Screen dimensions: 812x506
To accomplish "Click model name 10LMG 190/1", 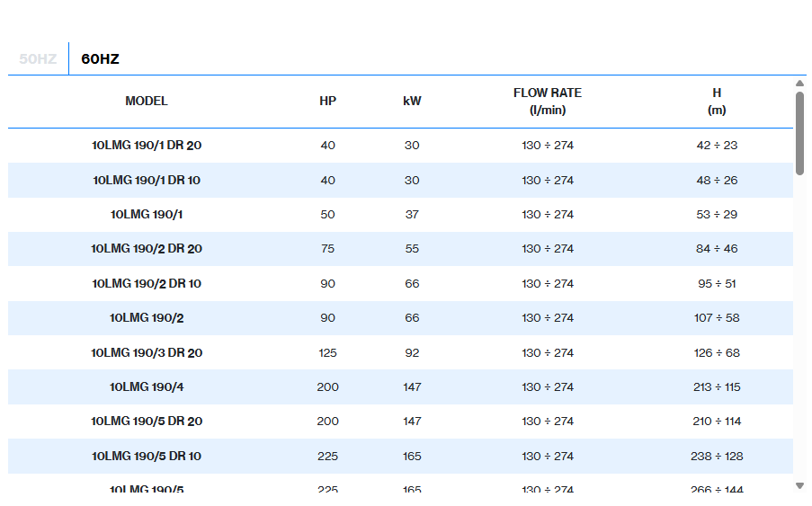I will (x=147, y=215).
